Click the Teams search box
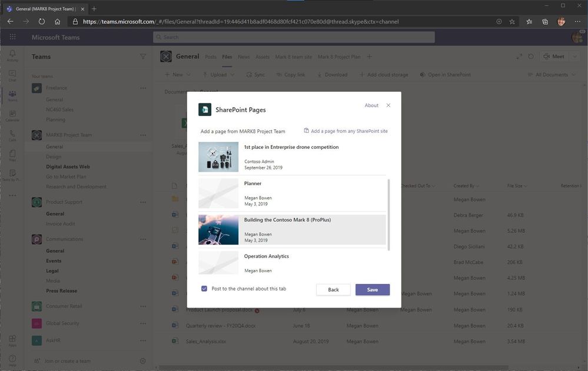Screen dimensions: 588x371 click(294, 37)
